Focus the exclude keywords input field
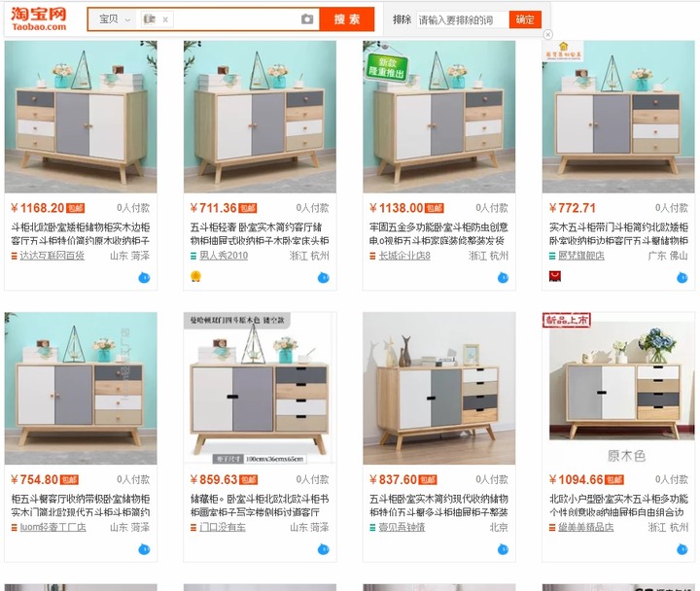The width and height of the screenshot is (700, 591). point(462,19)
